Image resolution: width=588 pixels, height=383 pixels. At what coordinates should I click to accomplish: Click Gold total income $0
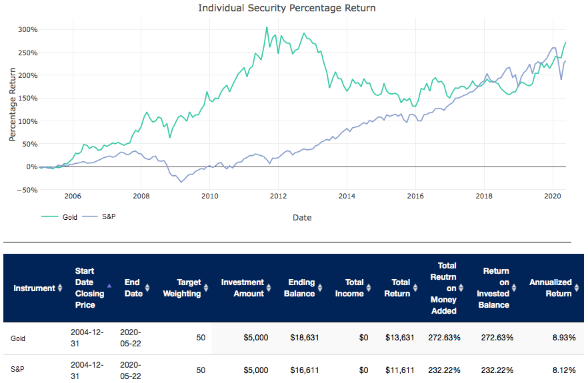click(x=364, y=338)
